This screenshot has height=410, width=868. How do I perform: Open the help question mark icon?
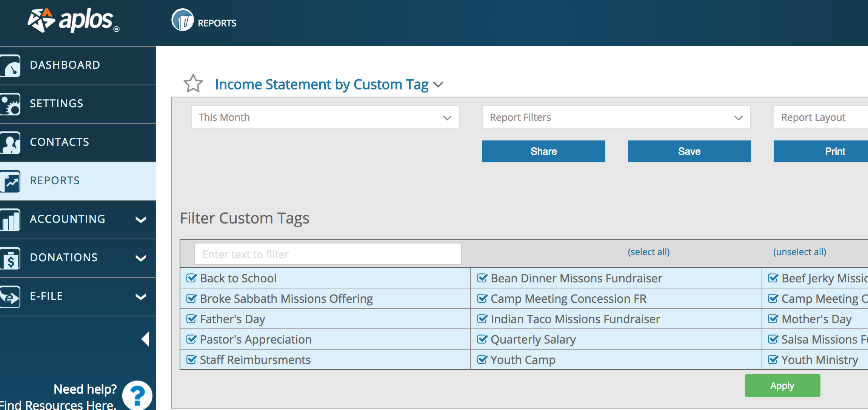(x=137, y=396)
